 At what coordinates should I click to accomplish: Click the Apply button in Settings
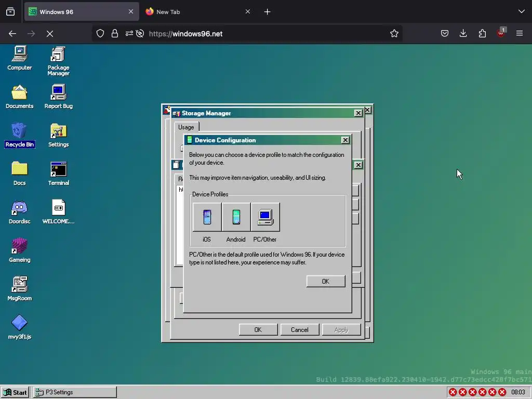pos(341,330)
